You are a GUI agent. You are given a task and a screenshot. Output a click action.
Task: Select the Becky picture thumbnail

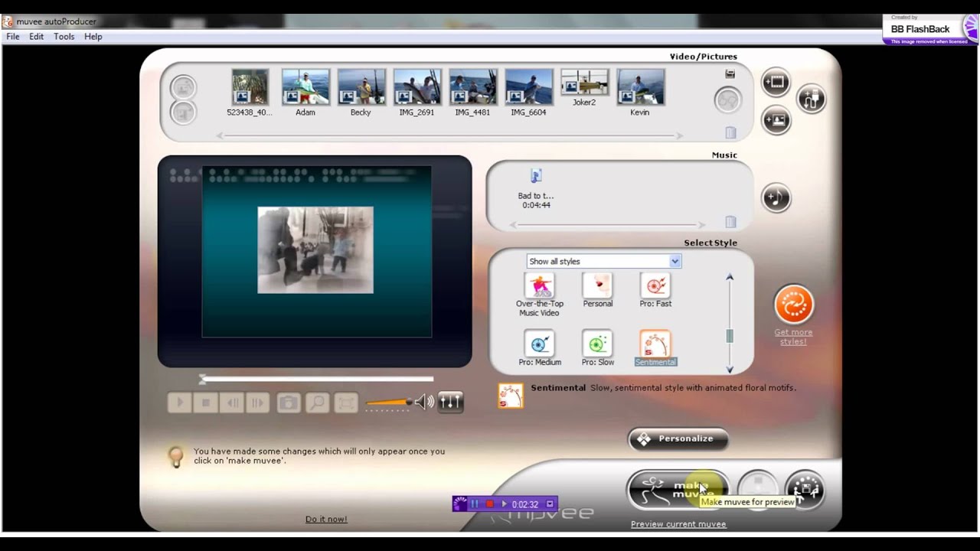[361, 93]
